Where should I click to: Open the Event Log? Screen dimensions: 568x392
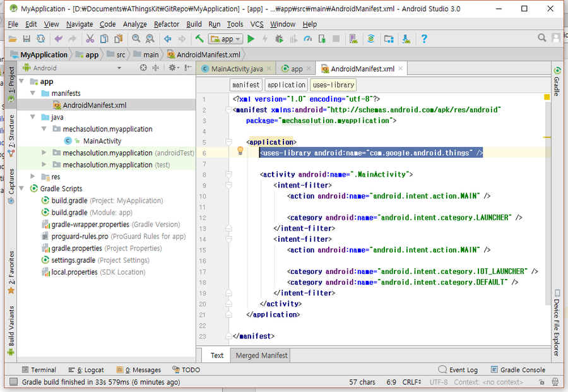click(458, 369)
